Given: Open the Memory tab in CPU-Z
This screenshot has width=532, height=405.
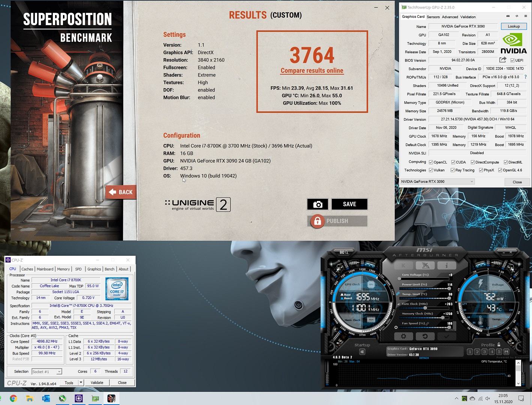Looking at the screenshot, I should (x=63, y=269).
